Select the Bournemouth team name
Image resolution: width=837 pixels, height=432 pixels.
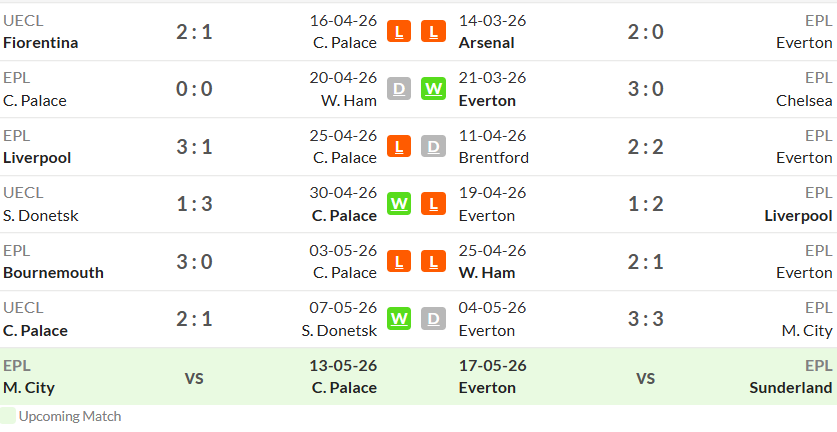pyautogui.click(x=53, y=273)
